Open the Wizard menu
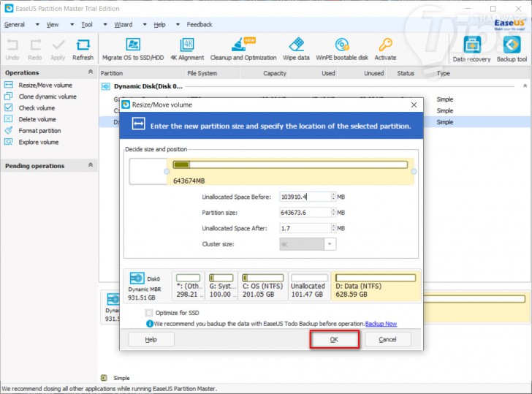The width and height of the screenshot is (532, 394). pyautogui.click(x=123, y=24)
